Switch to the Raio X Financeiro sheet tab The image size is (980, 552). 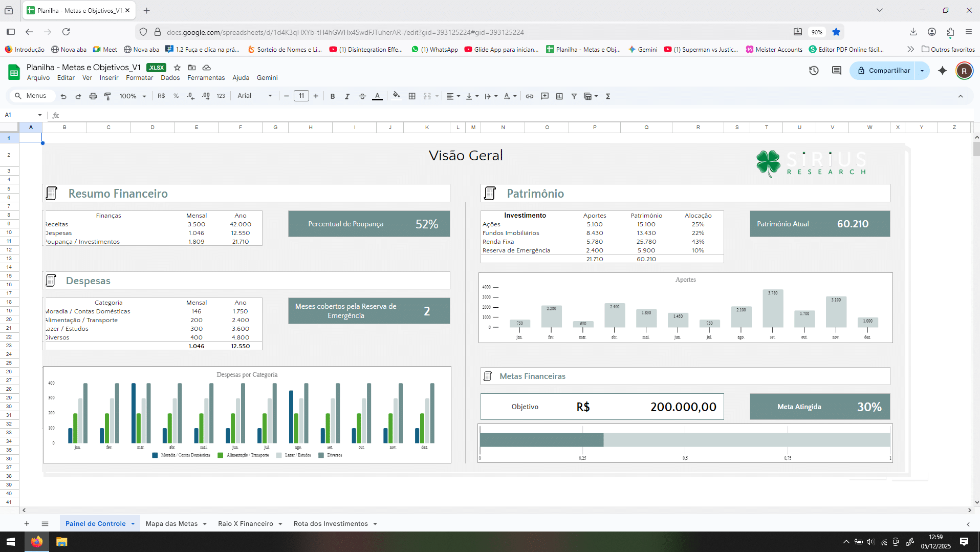coord(246,524)
